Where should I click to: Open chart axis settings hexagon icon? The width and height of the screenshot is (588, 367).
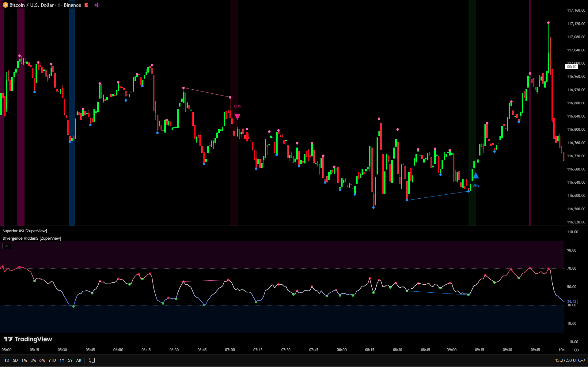(x=576, y=350)
